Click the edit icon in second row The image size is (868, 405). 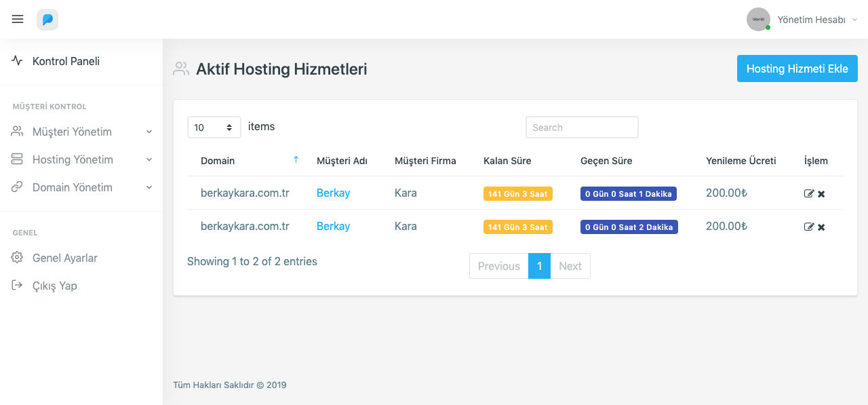808,227
